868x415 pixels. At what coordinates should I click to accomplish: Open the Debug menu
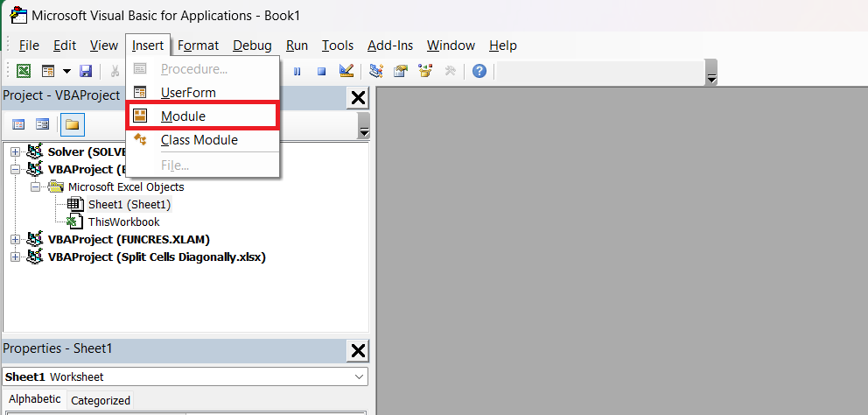tap(252, 46)
